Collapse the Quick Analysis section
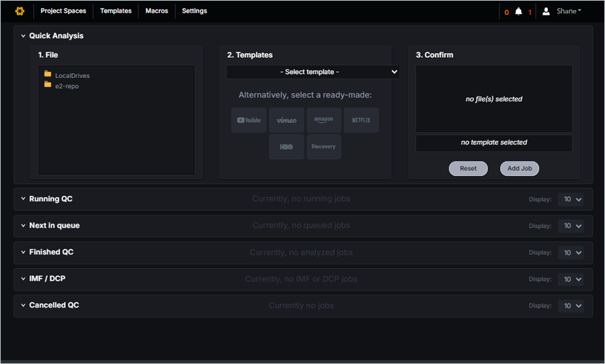605x364 pixels. [23, 36]
